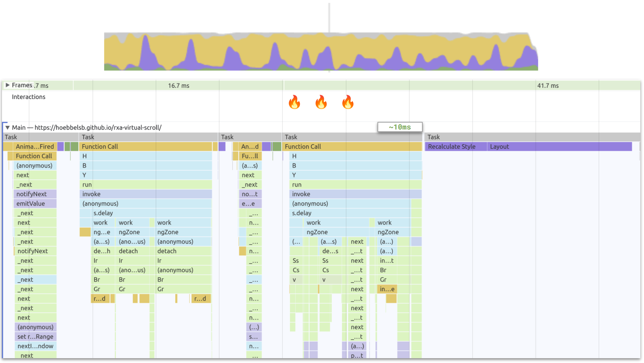Image resolution: width=644 pixels, height=363 pixels.
Task: Collapse the Main thread track
Action: pyautogui.click(x=8, y=128)
